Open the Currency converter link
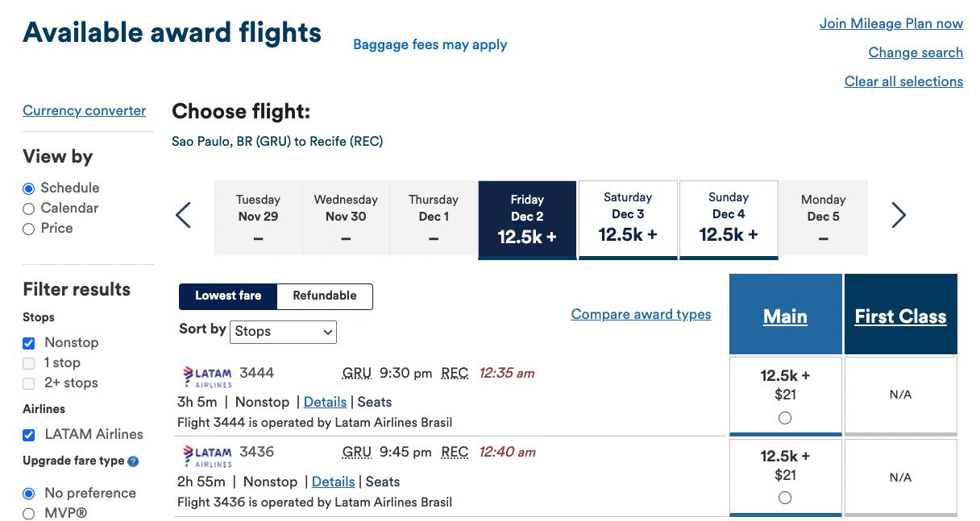The image size is (980, 521). (85, 111)
